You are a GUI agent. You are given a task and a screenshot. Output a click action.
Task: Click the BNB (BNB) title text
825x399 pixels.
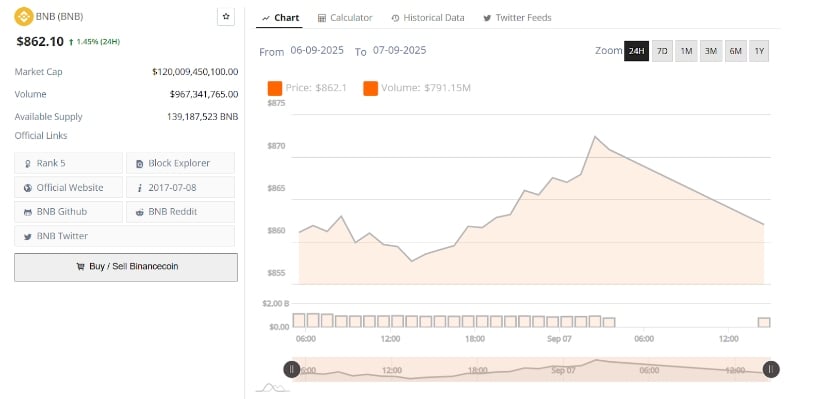(59, 16)
